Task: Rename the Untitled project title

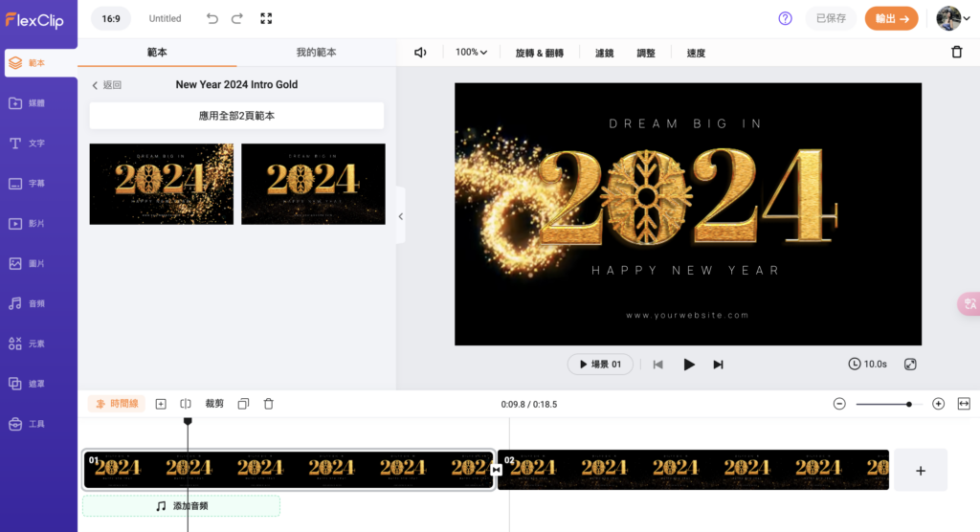Action: click(x=165, y=19)
